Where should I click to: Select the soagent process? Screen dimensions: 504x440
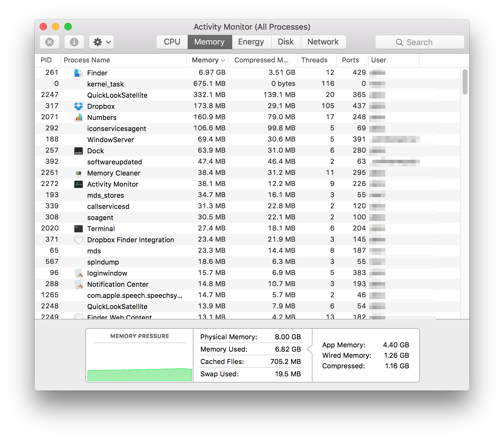tap(247, 218)
